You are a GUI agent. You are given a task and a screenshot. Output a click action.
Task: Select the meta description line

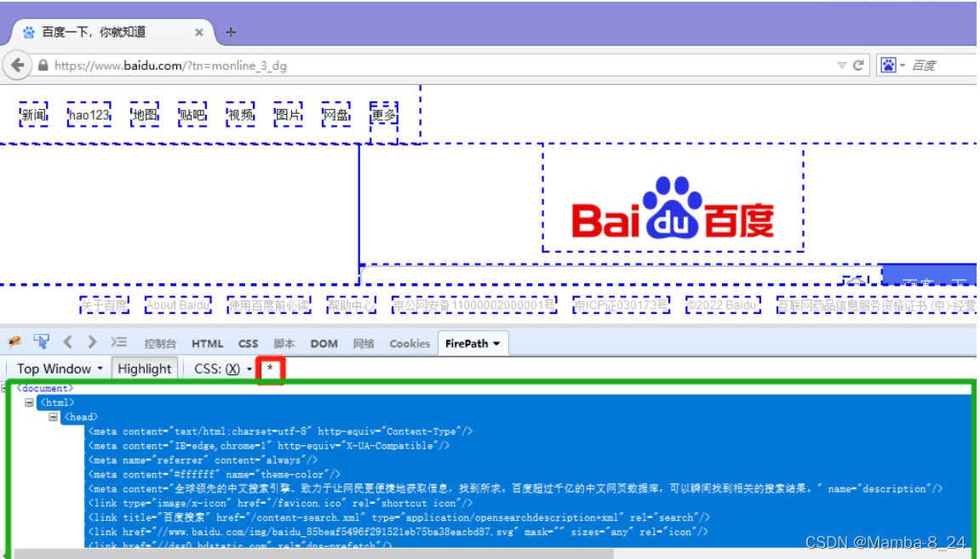515,488
